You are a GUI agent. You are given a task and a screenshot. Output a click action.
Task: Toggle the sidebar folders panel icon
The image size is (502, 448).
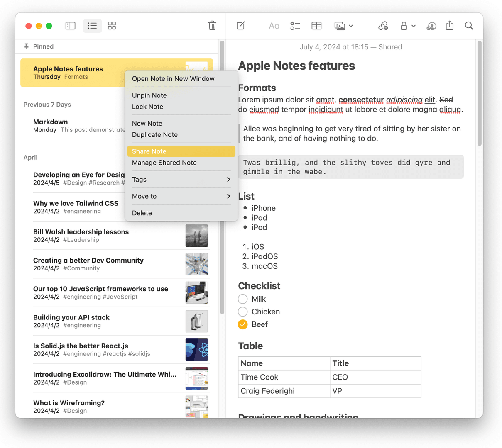coord(71,26)
